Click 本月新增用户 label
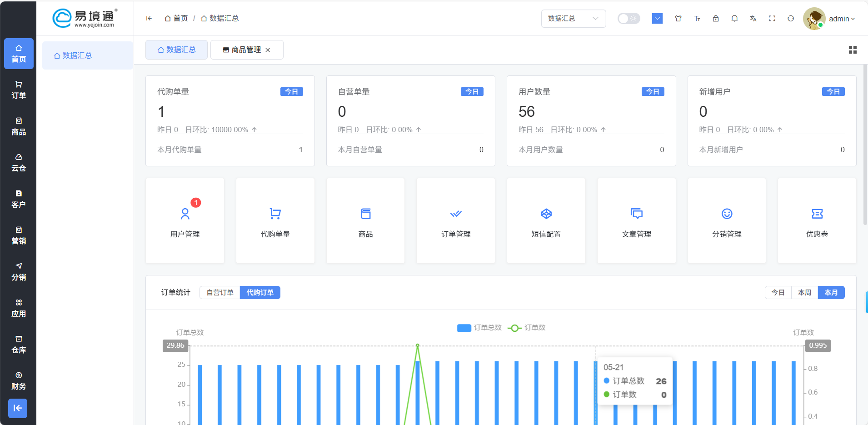Screen dimensions: 868x425 click(x=721, y=150)
